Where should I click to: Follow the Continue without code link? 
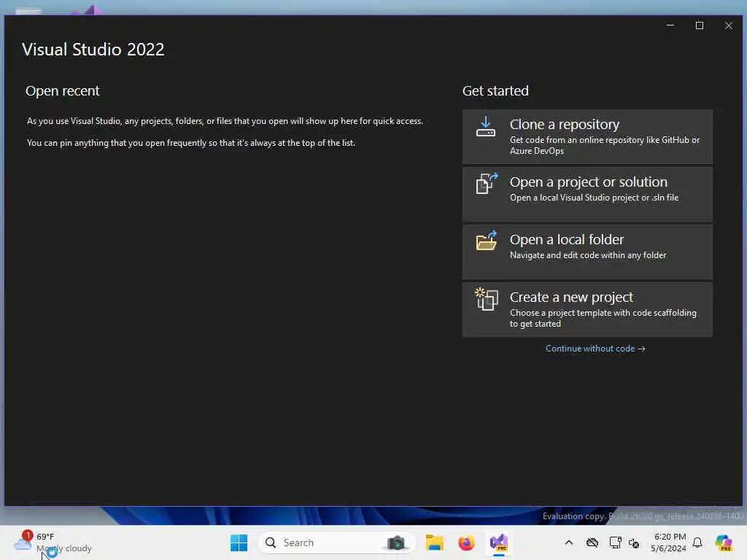[x=595, y=349]
